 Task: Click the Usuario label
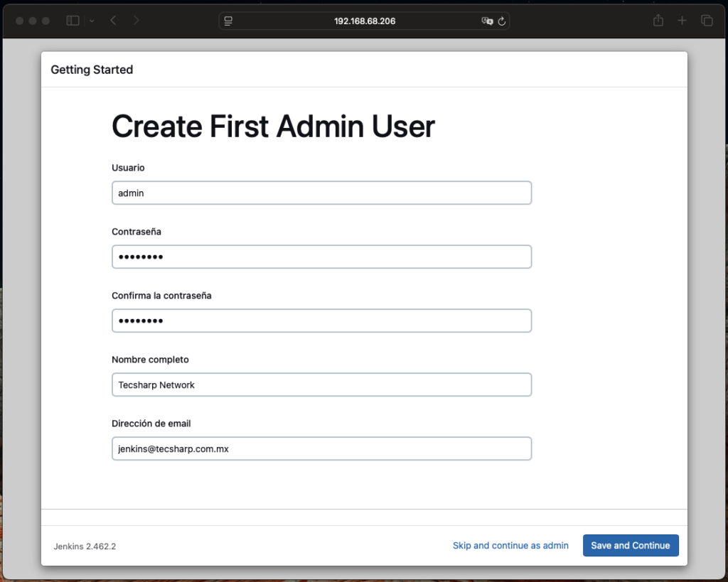coord(128,168)
